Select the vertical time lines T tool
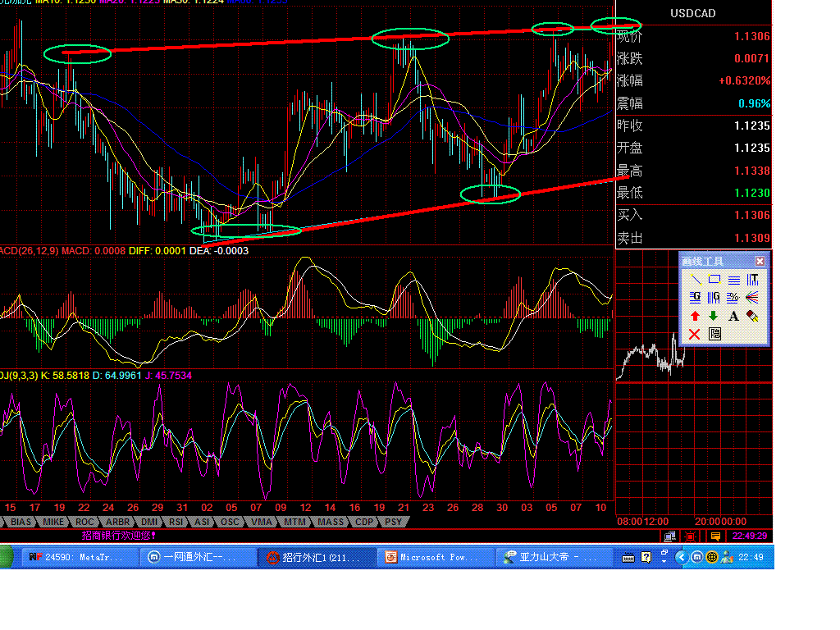 [x=752, y=280]
